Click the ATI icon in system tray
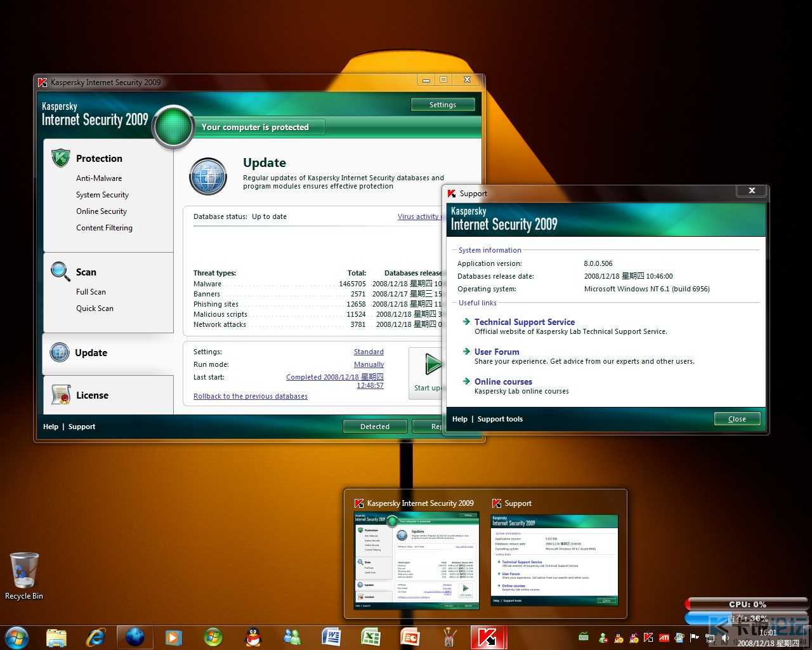812x650 pixels. tap(664, 637)
